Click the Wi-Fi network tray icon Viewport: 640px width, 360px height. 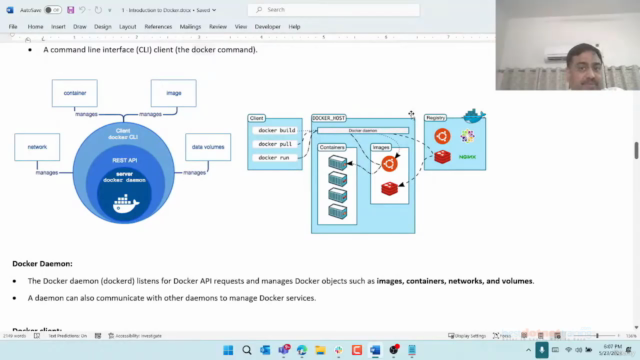click(568, 350)
